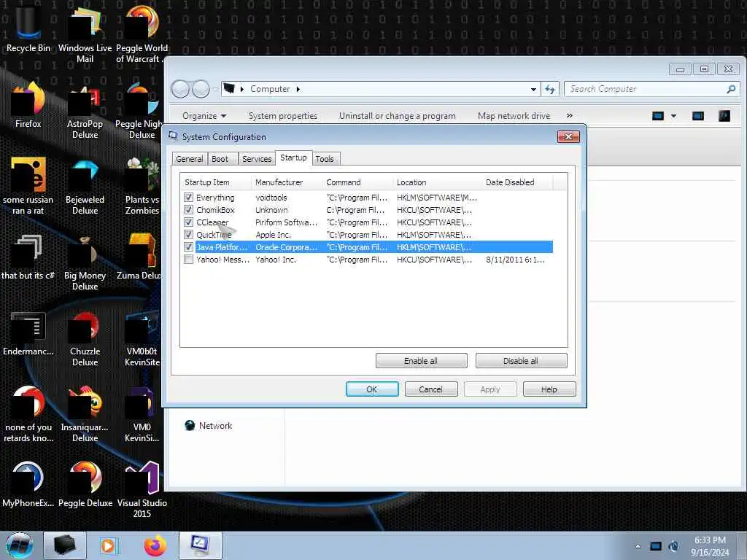Uncheck the Everything startup item

[189, 197]
